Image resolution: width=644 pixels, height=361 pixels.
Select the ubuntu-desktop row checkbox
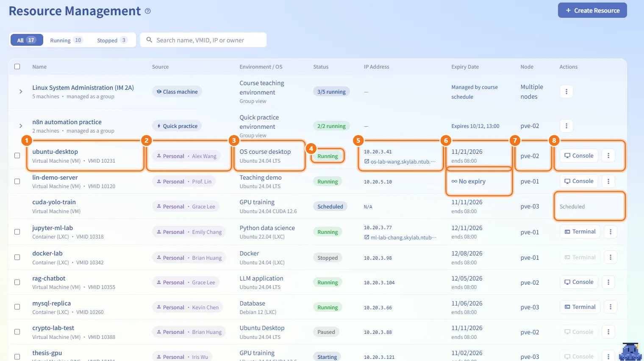pos(17,156)
